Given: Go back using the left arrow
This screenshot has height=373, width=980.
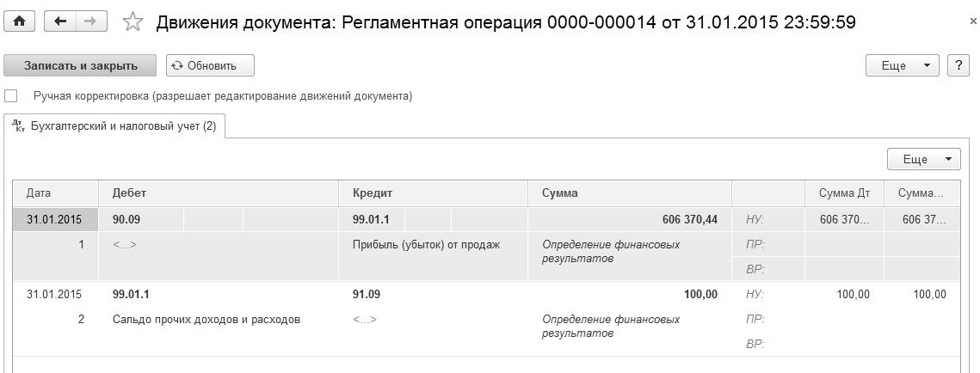Looking at the screenshot, I should [x=59, y=22].
